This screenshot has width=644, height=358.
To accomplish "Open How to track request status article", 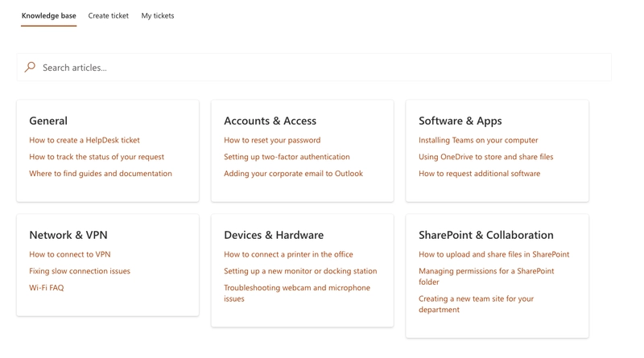I will [x=97, y=157].
